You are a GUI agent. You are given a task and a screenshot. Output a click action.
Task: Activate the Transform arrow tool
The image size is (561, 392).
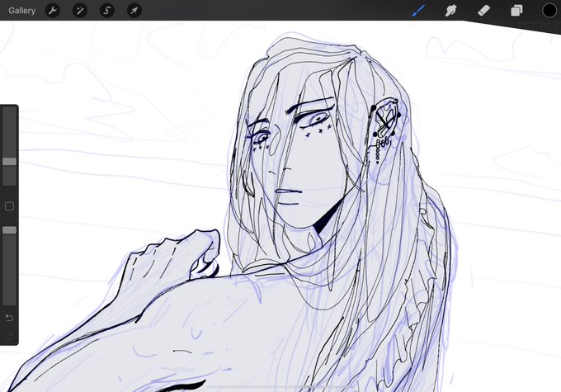click(134, 11)
